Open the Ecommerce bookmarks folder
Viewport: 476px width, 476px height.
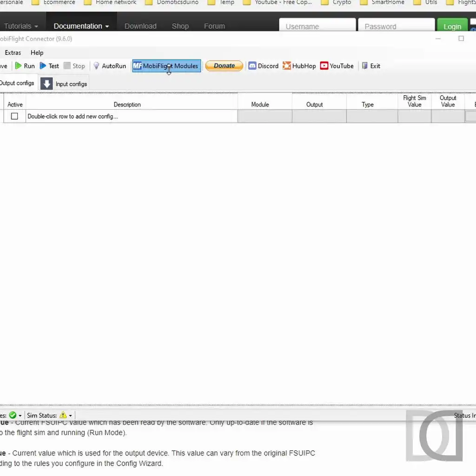tap(53, 2)
